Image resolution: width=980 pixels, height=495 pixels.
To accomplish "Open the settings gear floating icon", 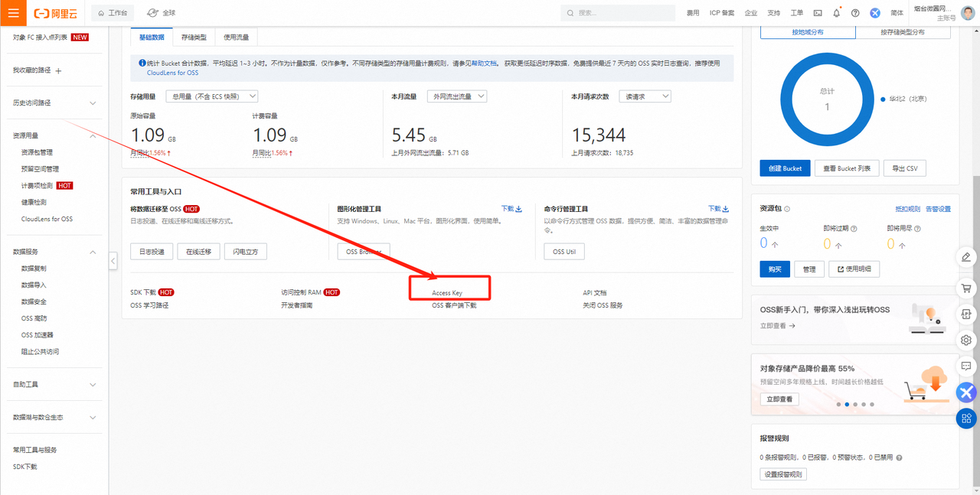I will point(966,340).
